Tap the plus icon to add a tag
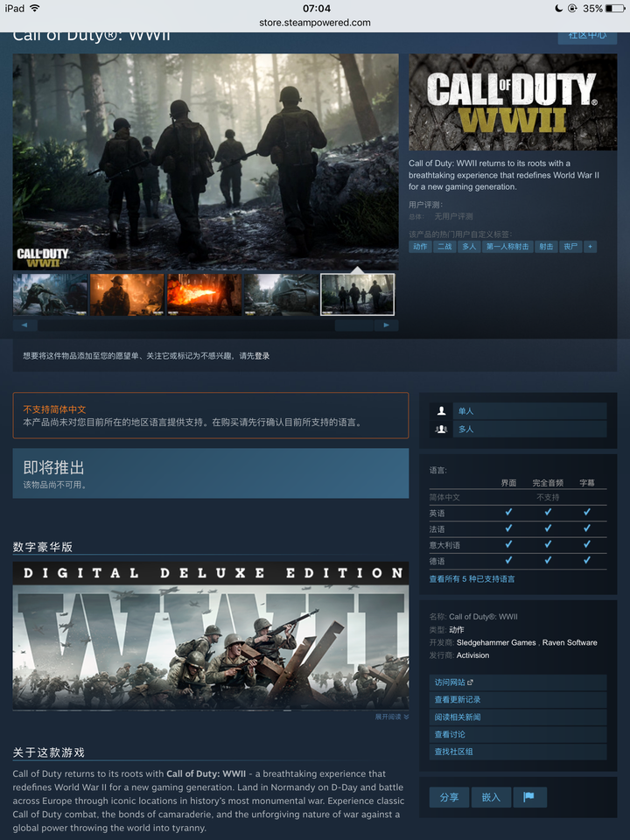This screenshot has height=840, width=630. coord(590,247)
